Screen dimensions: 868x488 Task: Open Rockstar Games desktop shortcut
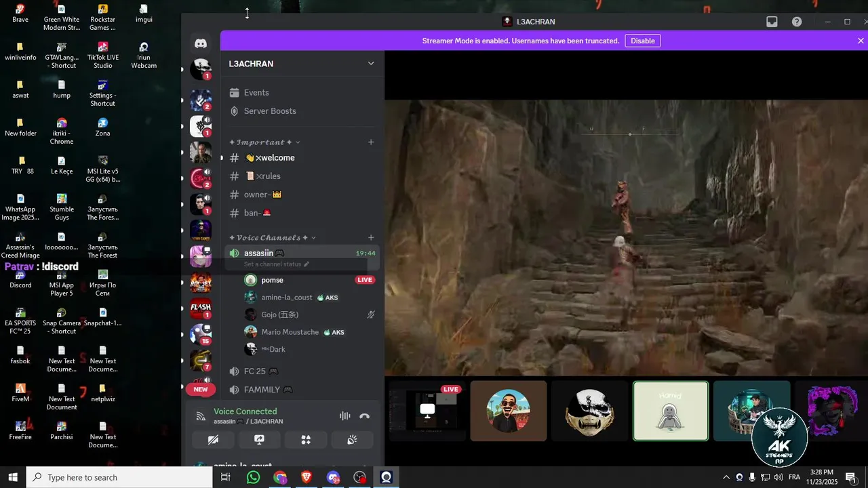[102, 18]
